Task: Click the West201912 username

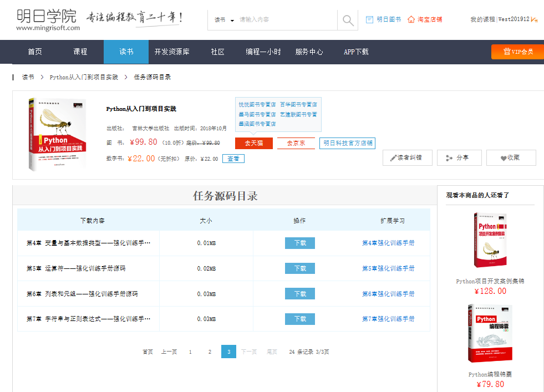Action: pyautogui.click(x=514, y=19)
